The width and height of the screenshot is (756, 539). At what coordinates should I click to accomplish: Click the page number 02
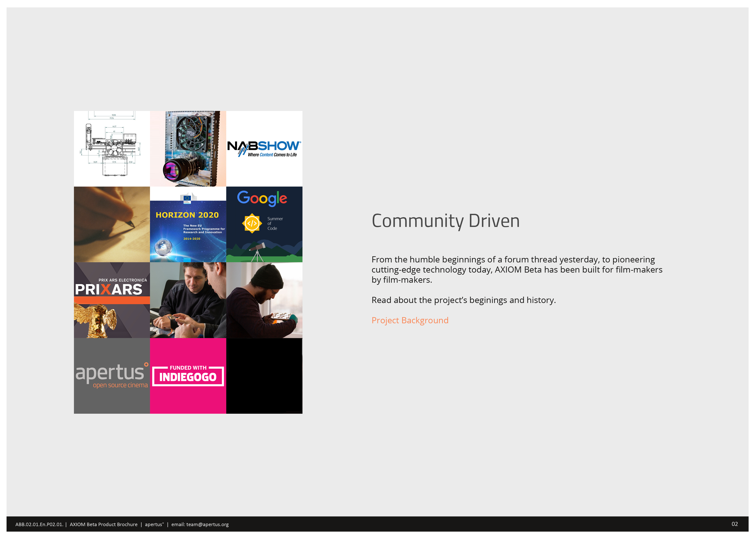click(x=735, y=524)
